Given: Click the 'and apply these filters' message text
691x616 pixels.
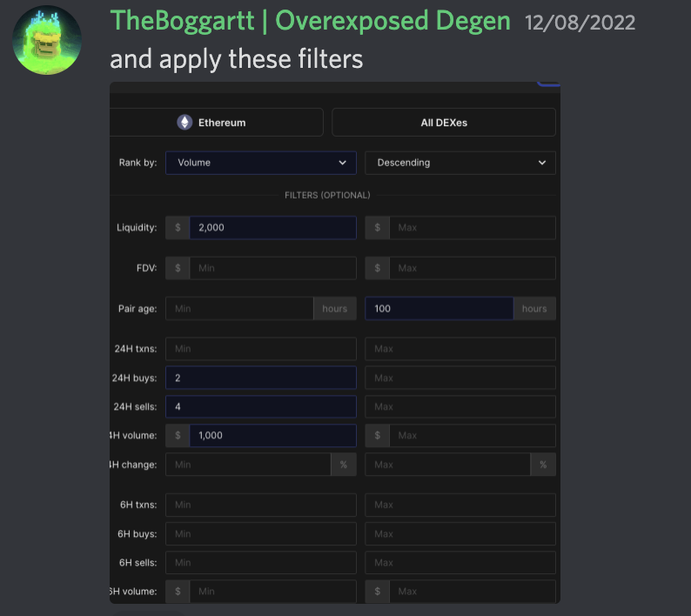Looking at the screenshot, I should point(236,59).
